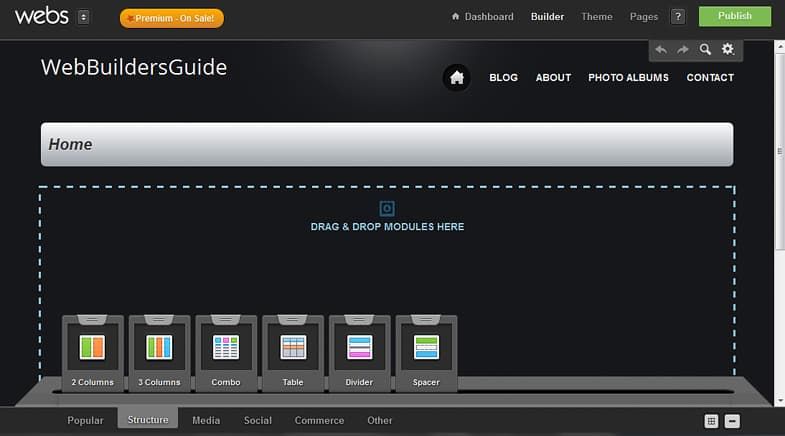Open the ABOUT navigation link

point(553,78)
